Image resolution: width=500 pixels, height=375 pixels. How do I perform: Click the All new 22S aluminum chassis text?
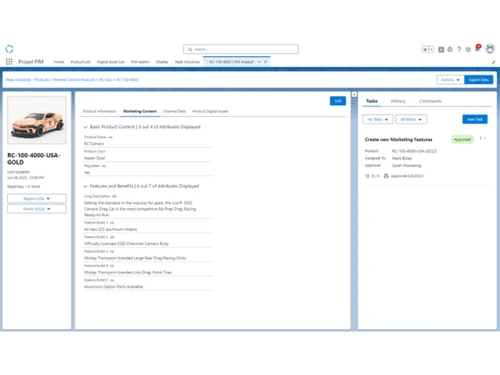tap(110, 229)
